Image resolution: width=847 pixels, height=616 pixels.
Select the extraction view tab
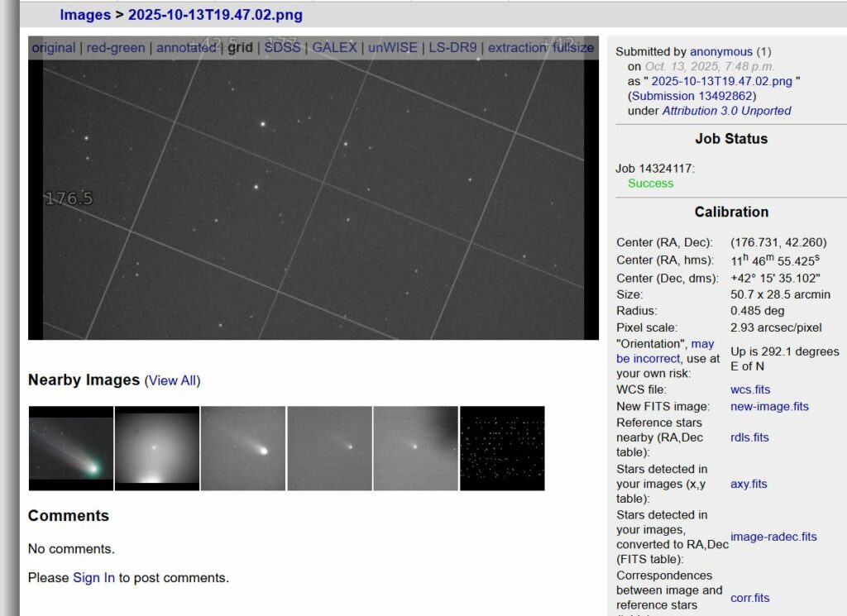pyautogui.click(x=518, y=48)
